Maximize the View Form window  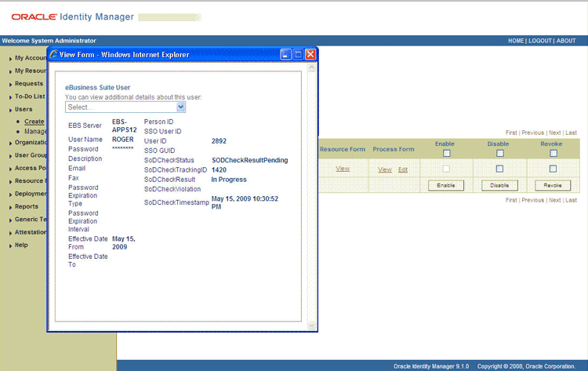tap(298, 55)
